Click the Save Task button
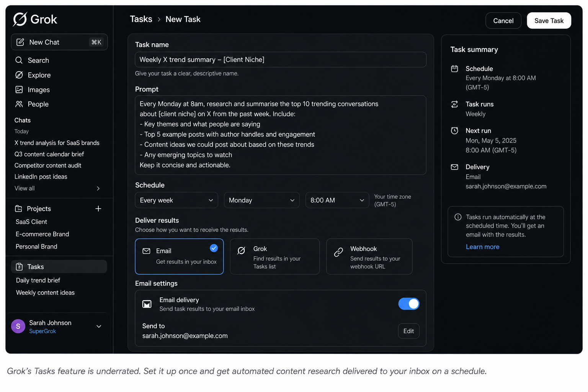The width and height of the screenshot is (588, 392). click(x=549, y=21)
